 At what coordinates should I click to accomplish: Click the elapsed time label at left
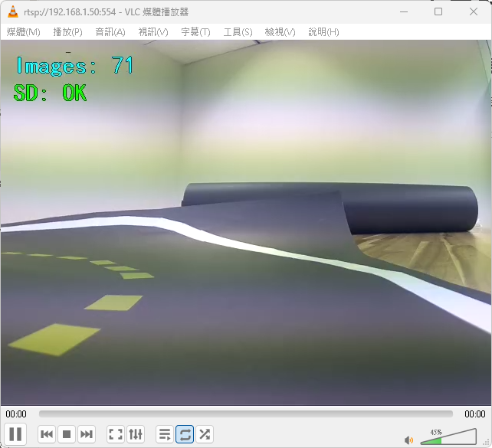point(16,414)
